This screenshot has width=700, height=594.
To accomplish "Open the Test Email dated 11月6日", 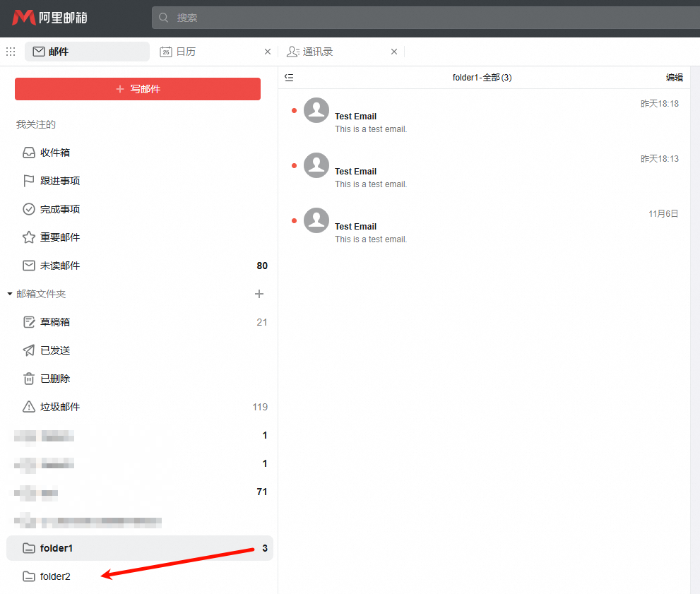I will click(x=484, y=227).
